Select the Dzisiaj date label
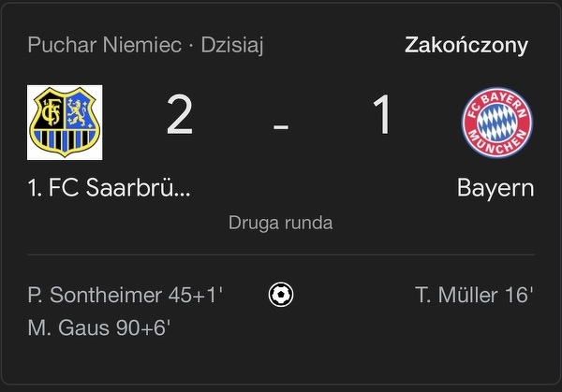This screenshot has width=562, height=392. (x=232, y=45)
